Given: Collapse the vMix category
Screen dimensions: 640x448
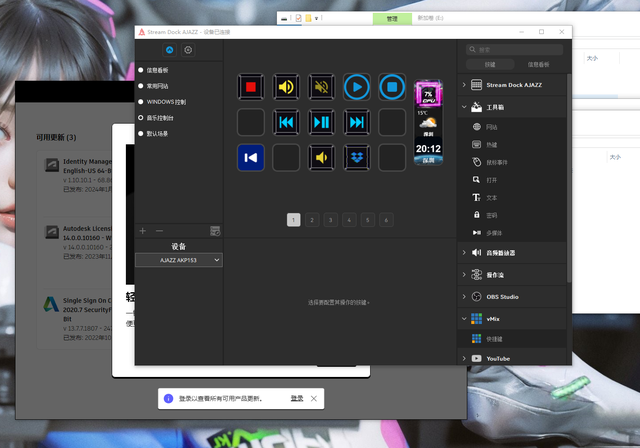Looking at the screenshot, I should pyautogui.click(x=464, y=319).
